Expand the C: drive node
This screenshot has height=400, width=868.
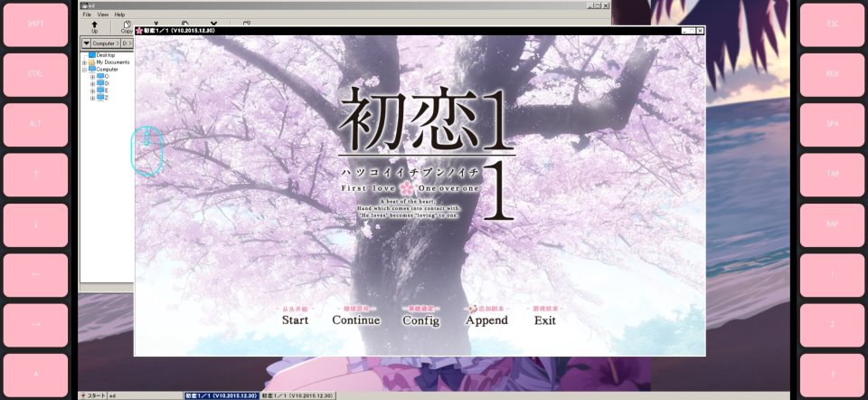click(92, 77)
